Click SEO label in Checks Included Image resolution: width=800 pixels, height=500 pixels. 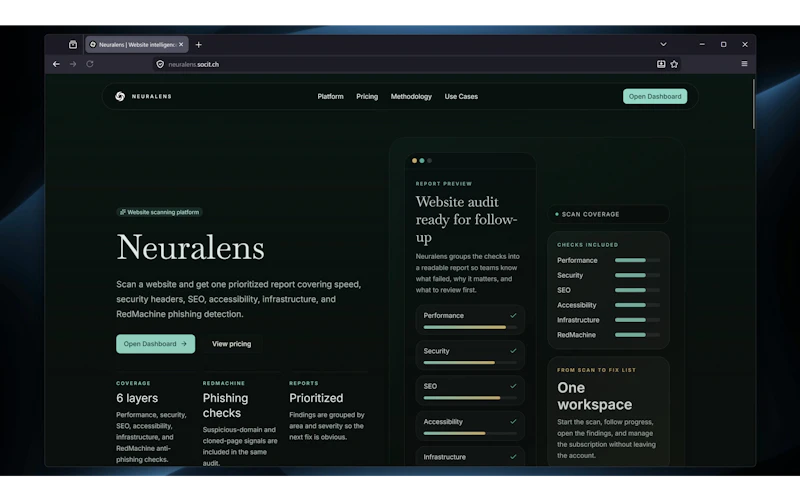(564, 290)
